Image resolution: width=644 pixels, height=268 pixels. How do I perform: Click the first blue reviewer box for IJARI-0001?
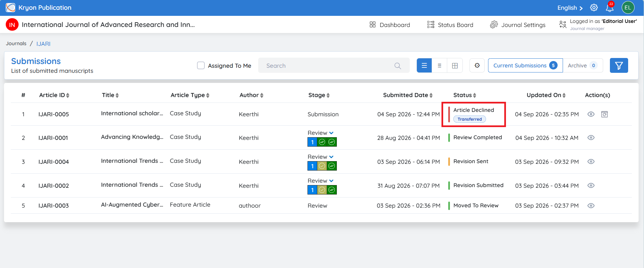pos(312,142)
